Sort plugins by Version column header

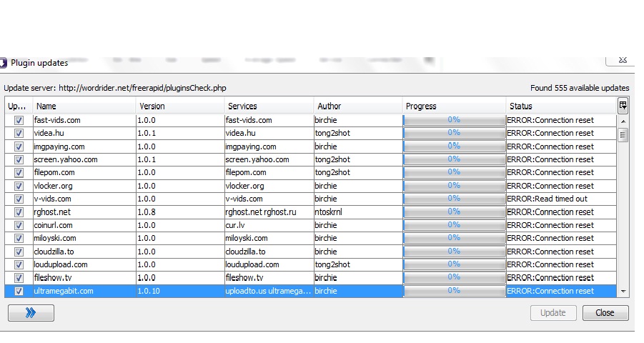click(x=179, y=106)
